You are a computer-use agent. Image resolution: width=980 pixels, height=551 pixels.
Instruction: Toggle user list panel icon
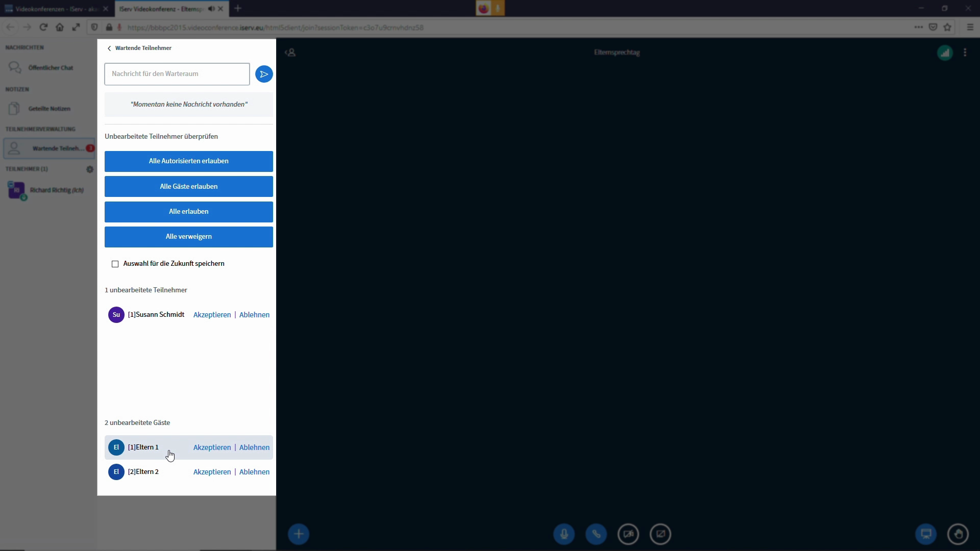click(290, 53)
